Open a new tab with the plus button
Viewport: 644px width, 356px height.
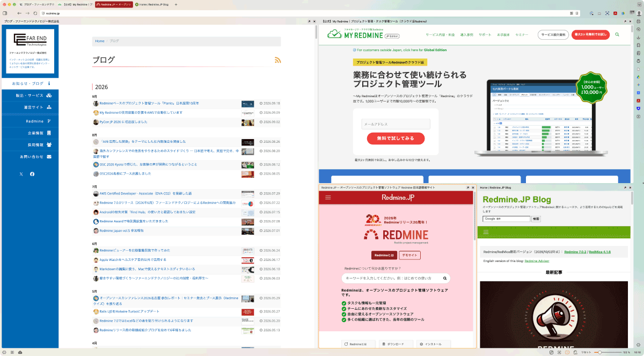coord(175,4)
